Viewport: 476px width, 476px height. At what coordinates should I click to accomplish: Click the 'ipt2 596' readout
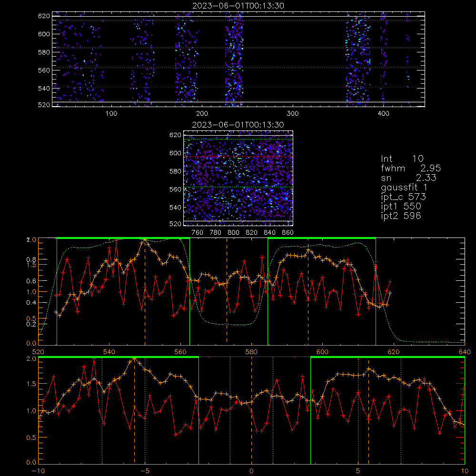tap(401, 216)
